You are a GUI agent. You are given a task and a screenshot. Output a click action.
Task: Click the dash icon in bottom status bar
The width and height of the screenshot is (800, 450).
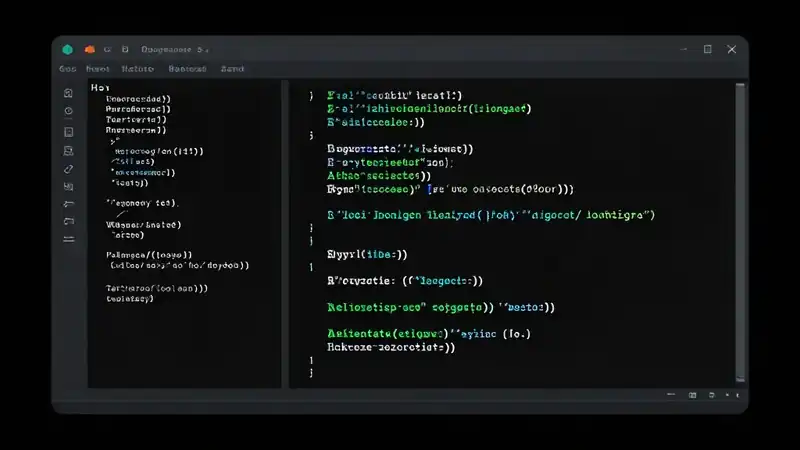tap(671, 394)
